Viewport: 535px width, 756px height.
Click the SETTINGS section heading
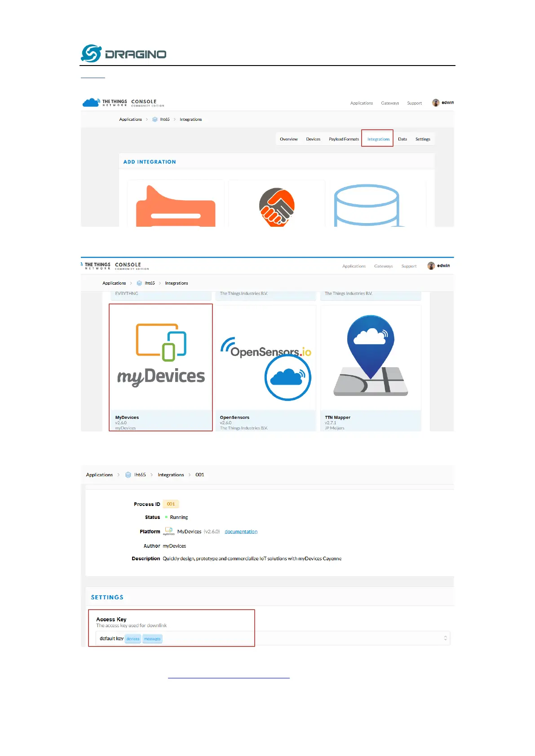pos(107,598)
